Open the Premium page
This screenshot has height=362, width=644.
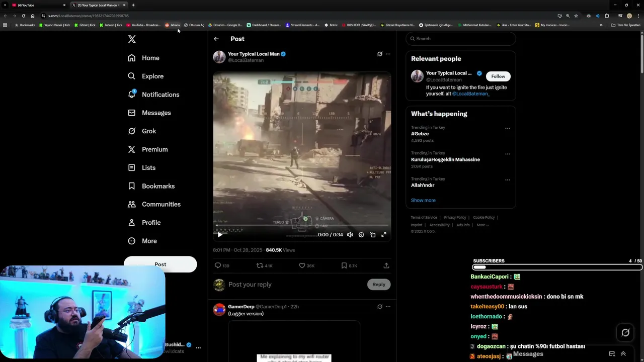coord(147,149)
